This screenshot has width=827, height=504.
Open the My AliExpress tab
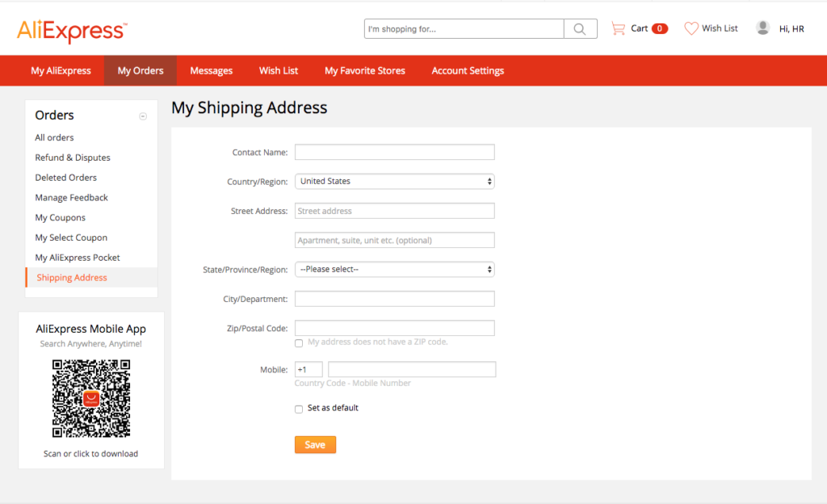(x=61, y=70)
